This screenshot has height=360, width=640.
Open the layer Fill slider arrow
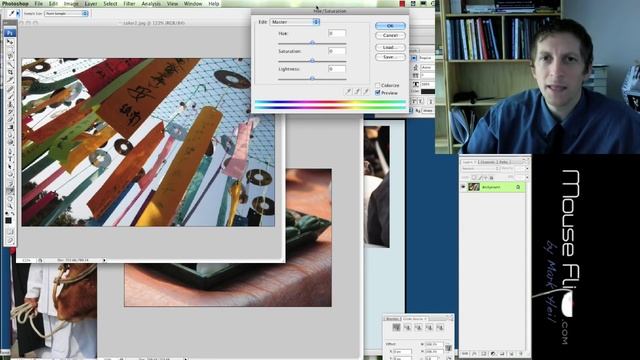click(x=527, y=178)
